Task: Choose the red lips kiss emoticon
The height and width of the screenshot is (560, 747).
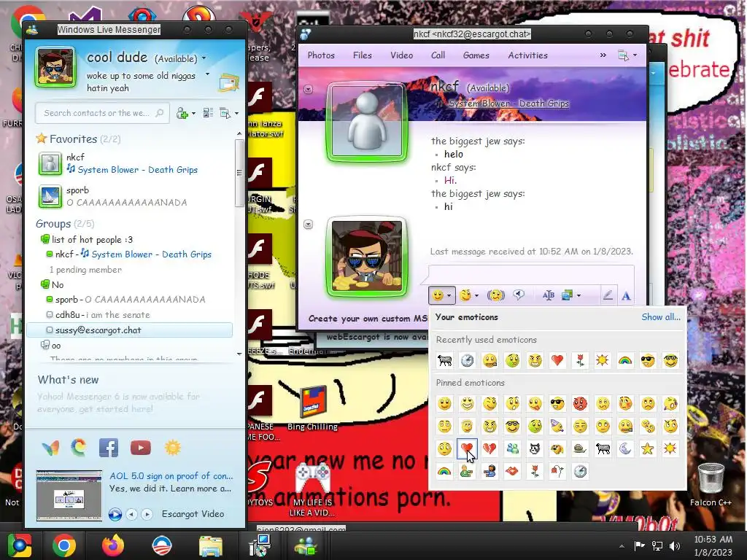Action: pos(512,472)
